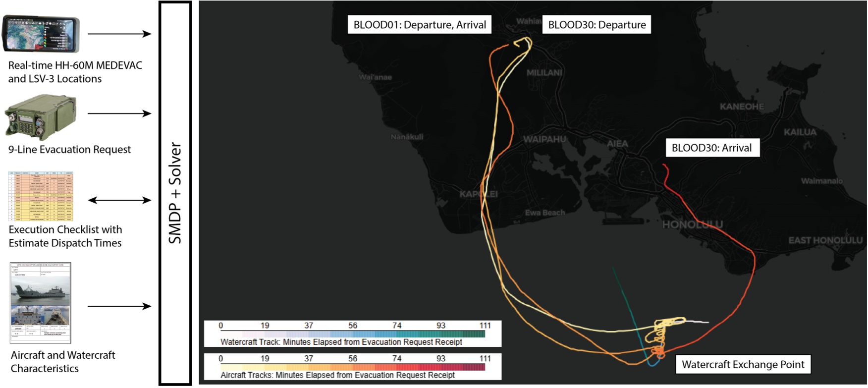
Task: Click the yellow-red Aircraft Tracks color bar
Action: pos(352,367)
